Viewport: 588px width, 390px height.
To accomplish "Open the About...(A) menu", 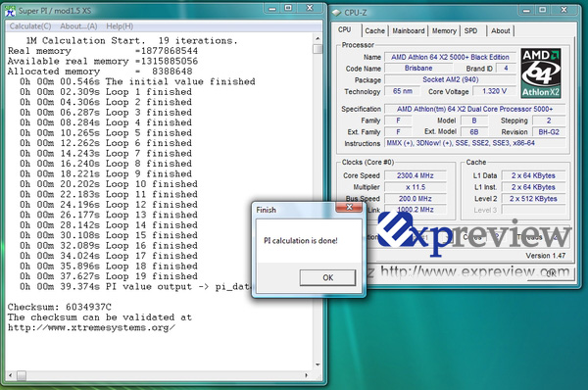I will click(78, 26).
